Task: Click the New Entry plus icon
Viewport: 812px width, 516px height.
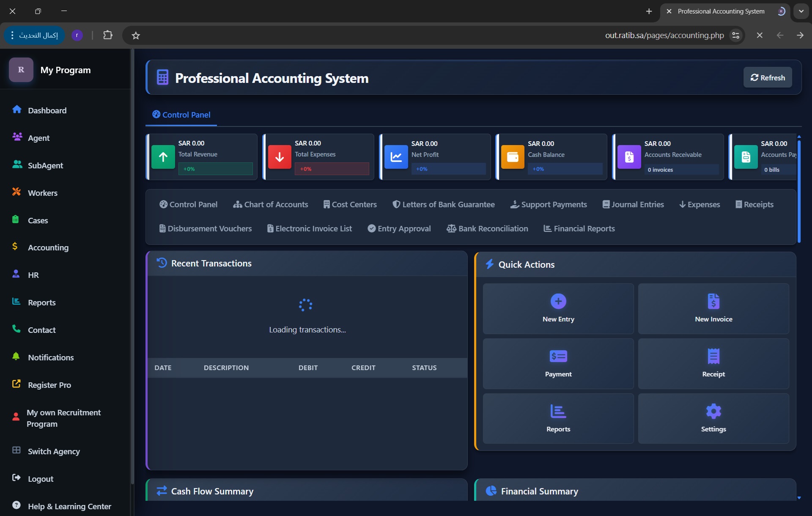Action: [558, 301]
